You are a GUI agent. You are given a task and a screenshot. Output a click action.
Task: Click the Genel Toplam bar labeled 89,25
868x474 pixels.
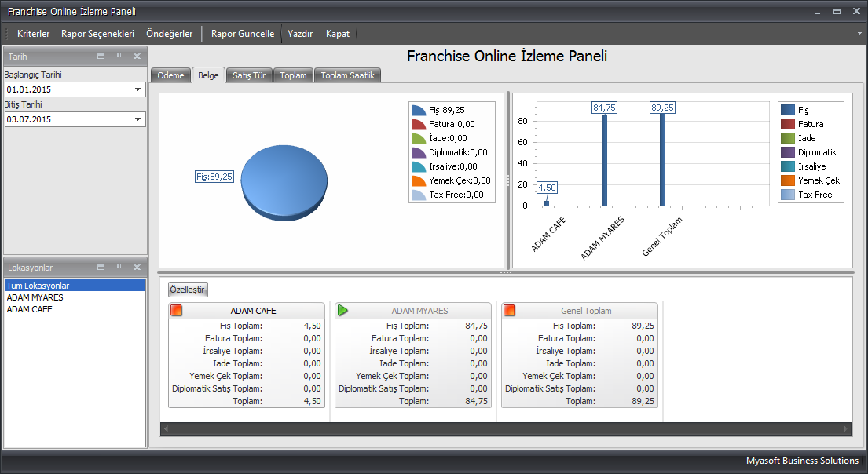pos(663,160)
